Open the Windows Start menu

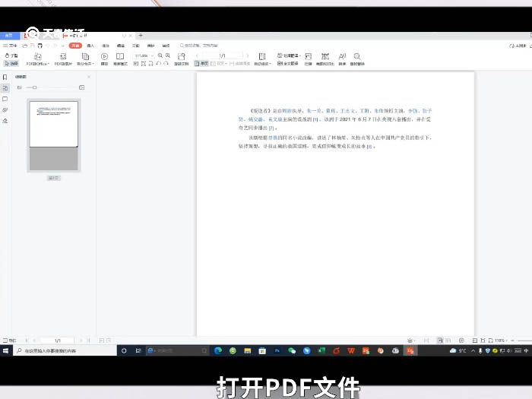click(6, 351)
